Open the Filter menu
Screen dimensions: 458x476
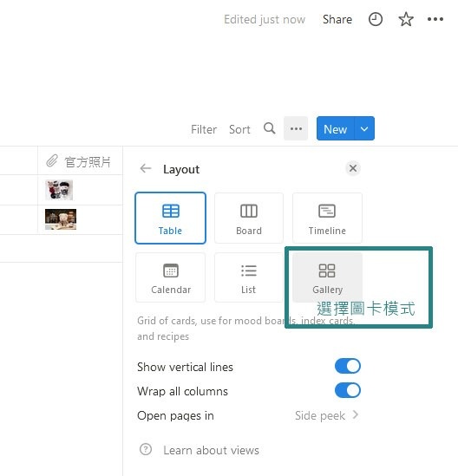[204, 129]
